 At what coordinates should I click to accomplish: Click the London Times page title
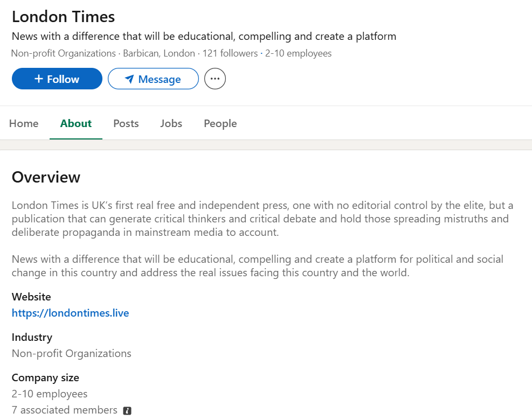point(64,17)
